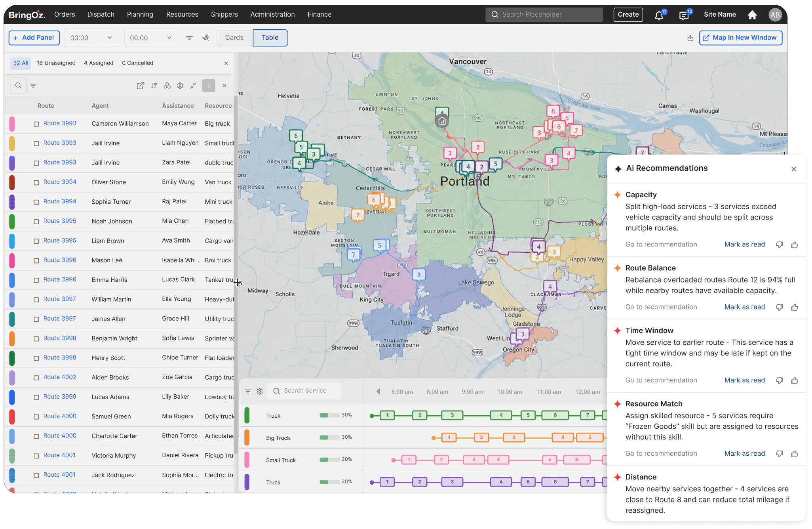Check the Cameron Williamson route checkbox
812x529 pixels.
[x=36, y=124]
